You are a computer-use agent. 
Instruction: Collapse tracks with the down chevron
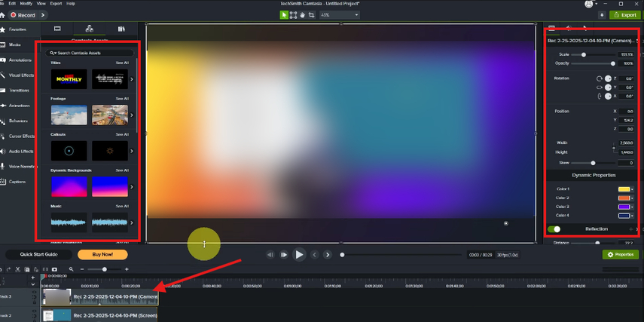point(33,284)
